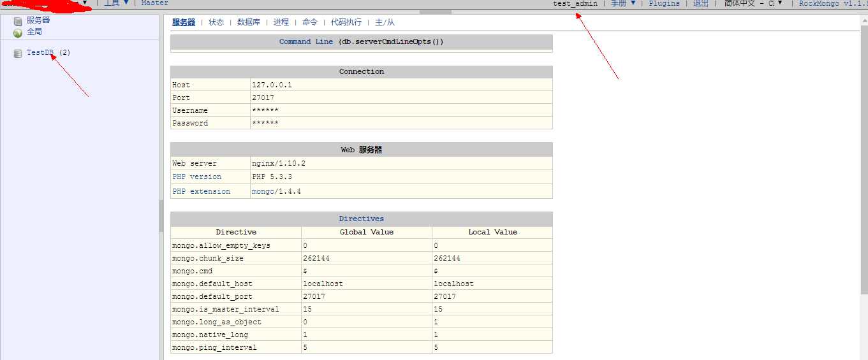Screen dimensions: 868x360
Task: Click the Directive column header
Action: click(236, 233)
